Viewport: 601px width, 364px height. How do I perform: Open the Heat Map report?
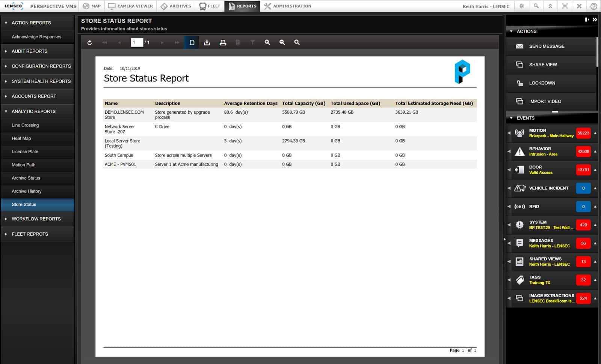21,138
